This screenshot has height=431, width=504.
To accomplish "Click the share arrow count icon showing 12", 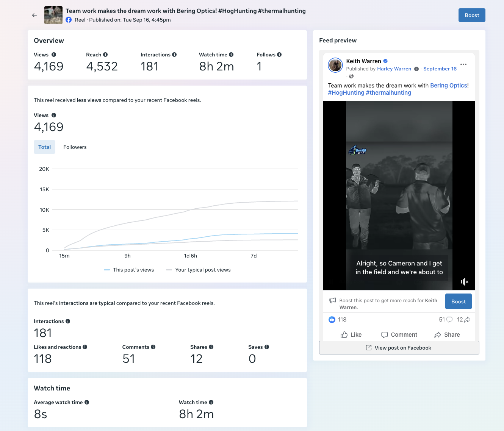I will [467, 320].
